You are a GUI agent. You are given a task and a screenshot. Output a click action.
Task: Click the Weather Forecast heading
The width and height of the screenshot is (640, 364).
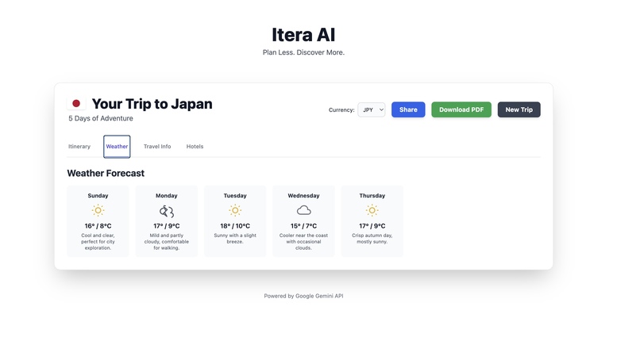(106, 173)
